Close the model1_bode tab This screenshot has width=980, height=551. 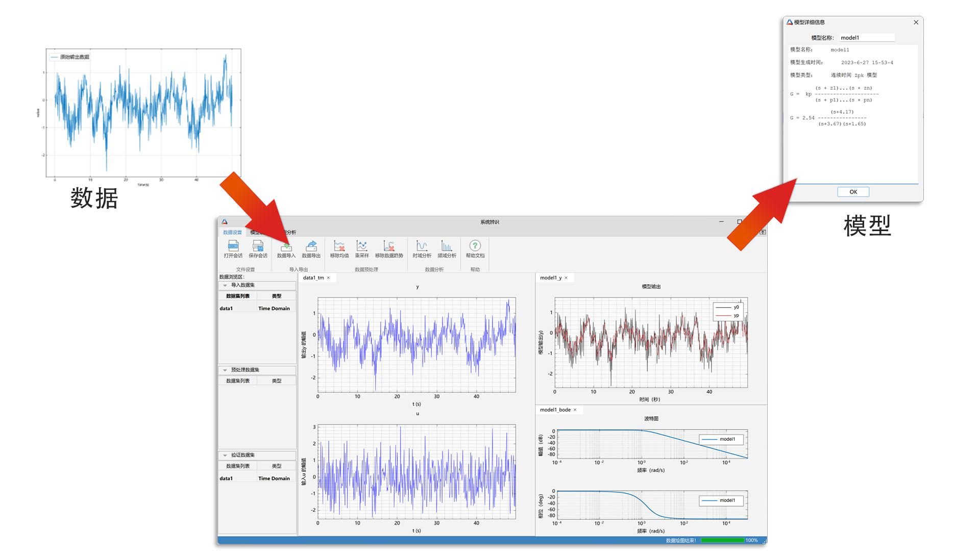(575, 410)
